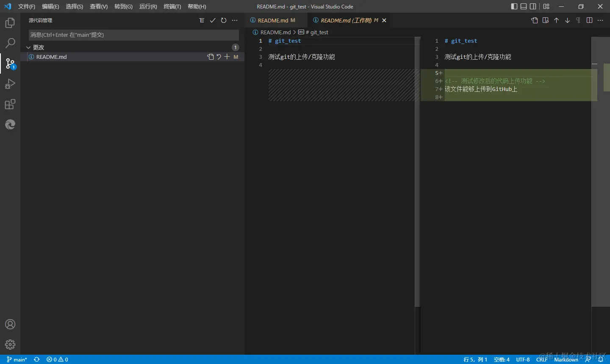
Task: Change encoding by clicking UTF-8
Action: (x=523, y=359)
